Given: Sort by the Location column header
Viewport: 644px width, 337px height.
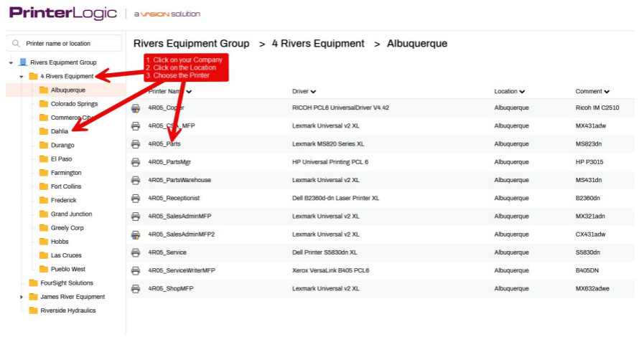Looking at the screenshot, I should (x=509, y=92).
